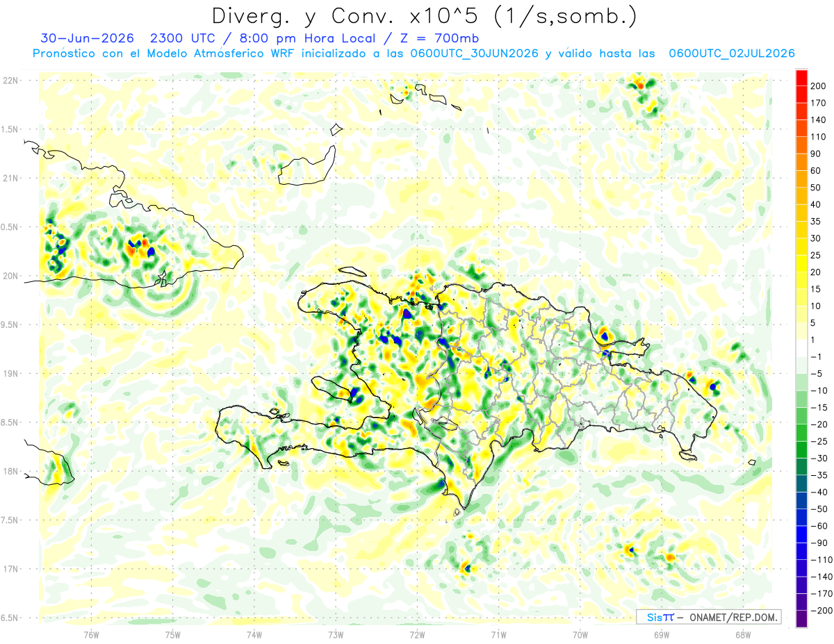
Task: Click the '90' positive color scale value
Action: [817, 154]
